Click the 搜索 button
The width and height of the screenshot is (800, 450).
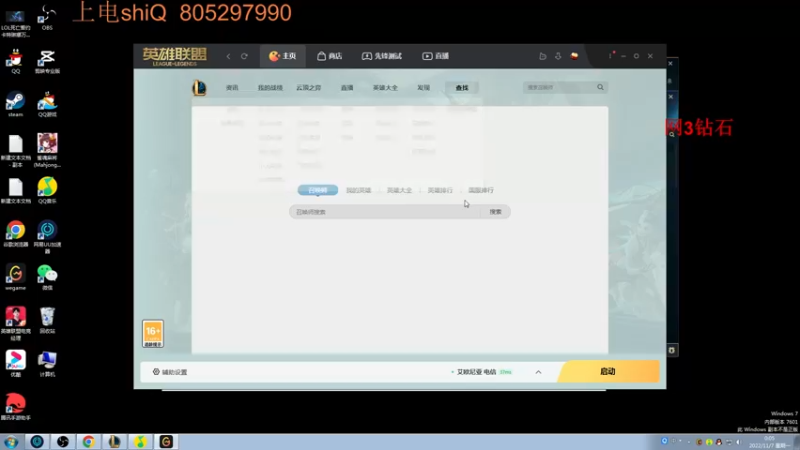coord(495,212)
